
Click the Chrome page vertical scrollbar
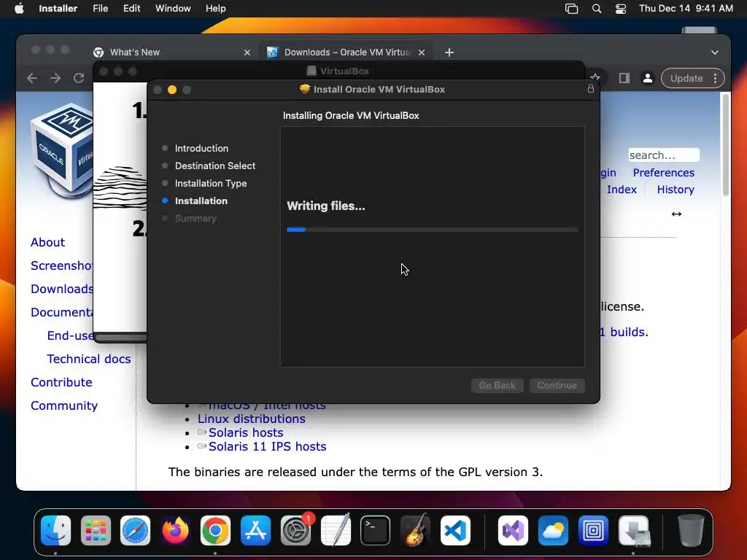pos(726,145)
